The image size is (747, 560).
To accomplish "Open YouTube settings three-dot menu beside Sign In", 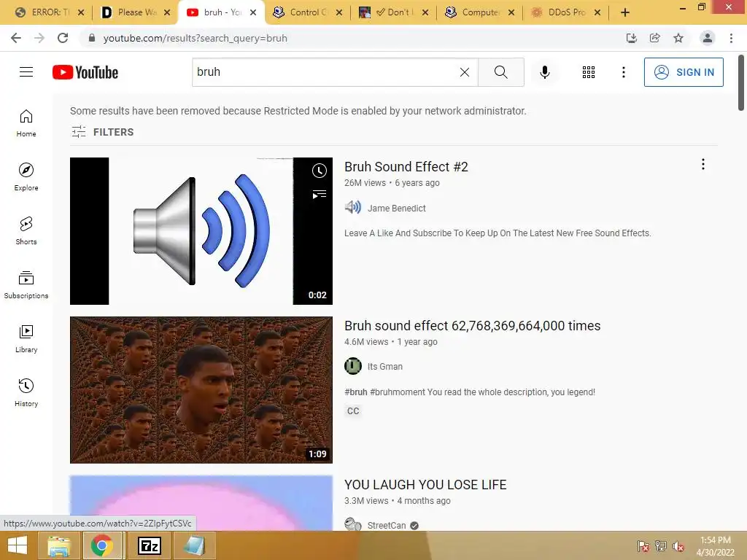I will tap(623, 72).
